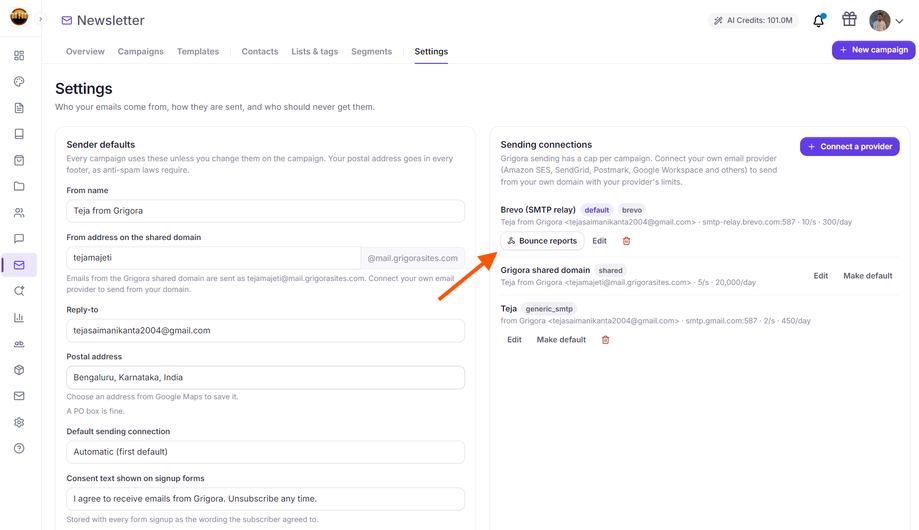
Task: Open the document page icon in sidebar
Action: 19,108
